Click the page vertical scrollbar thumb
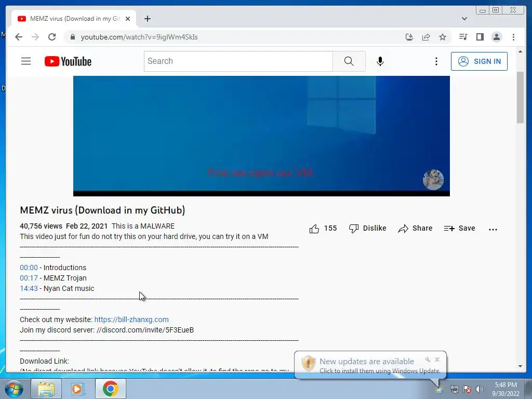This screenshot has width=532, height=399. tap(520, 98)
